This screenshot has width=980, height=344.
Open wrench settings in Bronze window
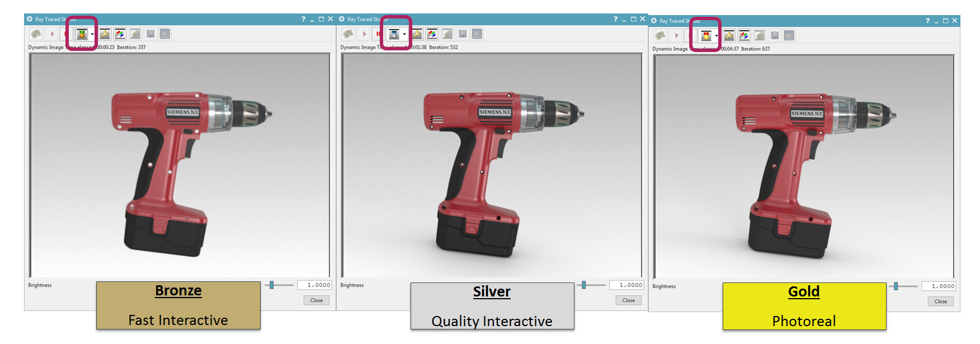tap(105, 34)
